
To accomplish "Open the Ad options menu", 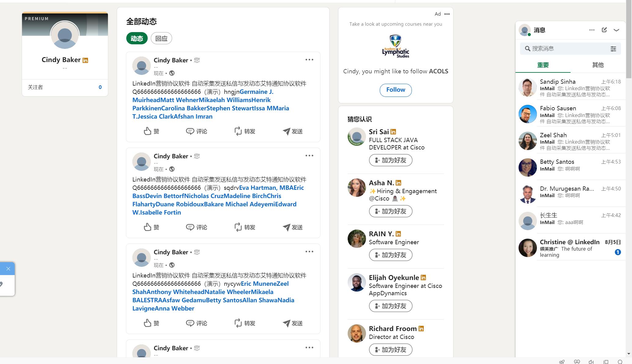I will pos(447,14).
